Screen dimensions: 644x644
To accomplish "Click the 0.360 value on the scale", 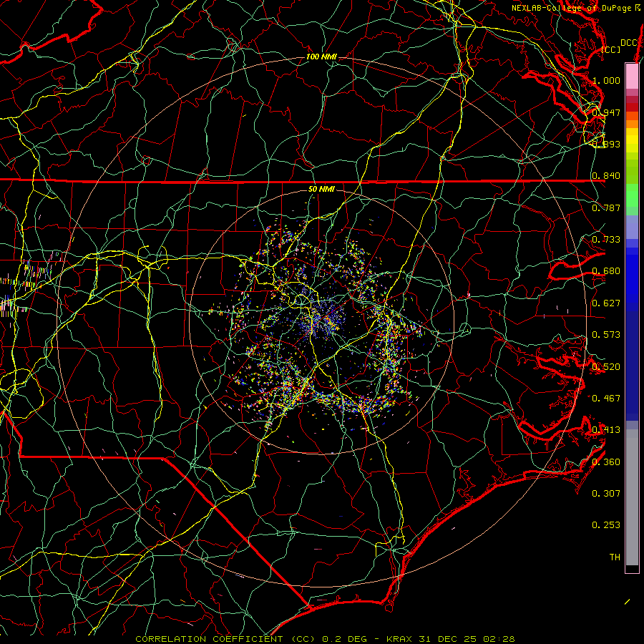I will pos(606,462).
